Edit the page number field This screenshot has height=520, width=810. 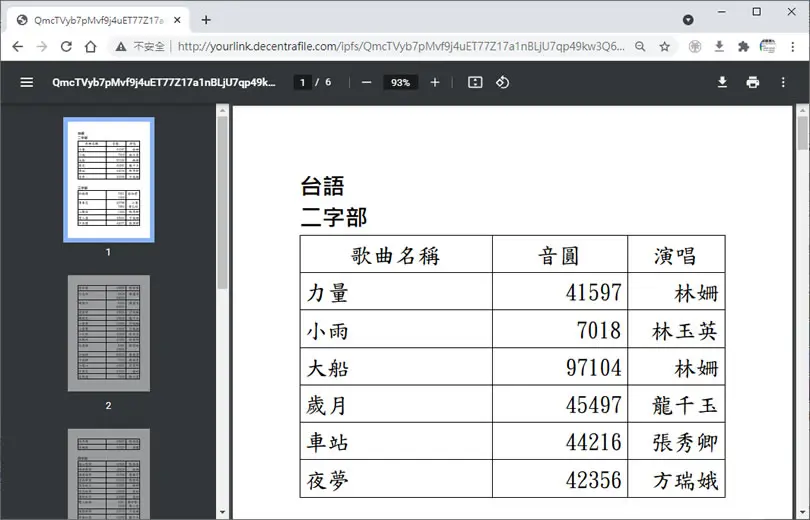pos(303,83)
